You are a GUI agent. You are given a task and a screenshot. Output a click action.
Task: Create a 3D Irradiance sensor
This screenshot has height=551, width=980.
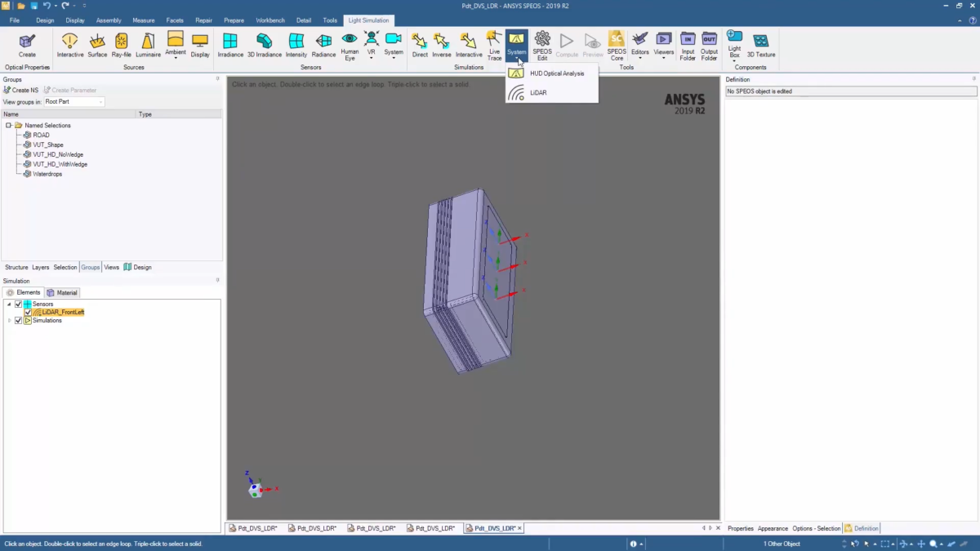pos(265,45)
